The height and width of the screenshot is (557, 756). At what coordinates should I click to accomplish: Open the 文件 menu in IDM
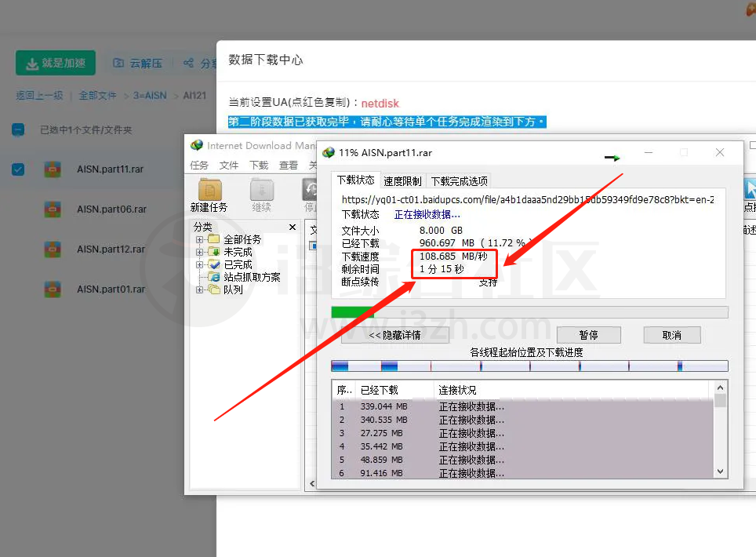(x=229, y=166)
